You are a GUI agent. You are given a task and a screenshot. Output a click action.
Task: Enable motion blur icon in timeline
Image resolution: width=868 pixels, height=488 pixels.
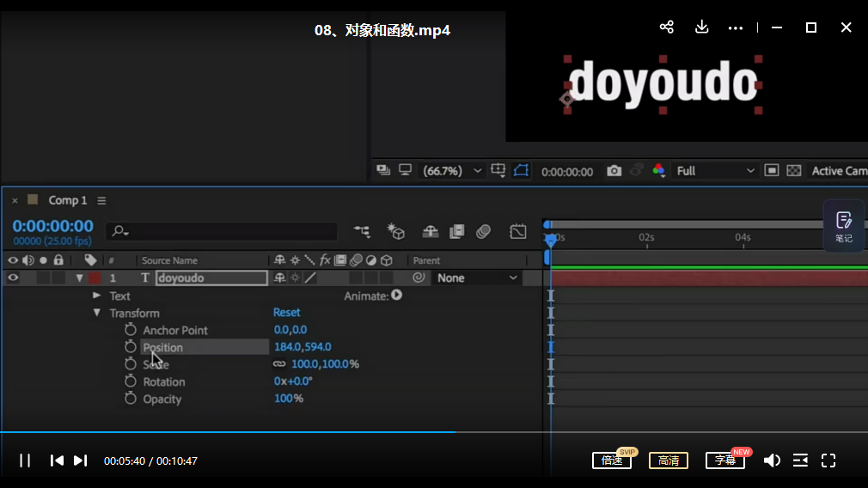pos(483,231)
